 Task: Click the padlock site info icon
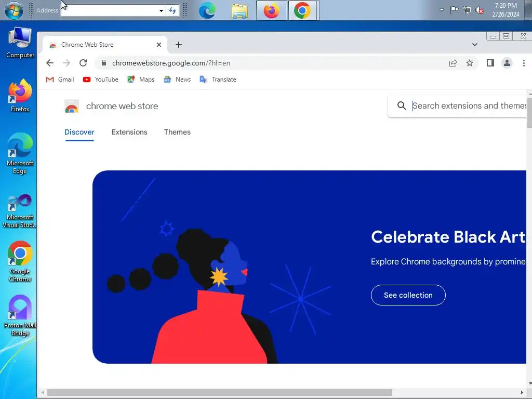coord(104,63)
